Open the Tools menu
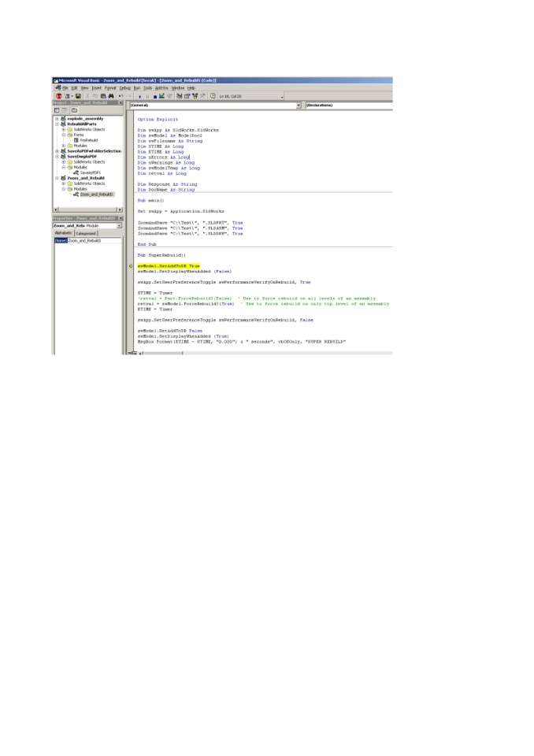Viewport: 534px width, 756px height. (147, 87)
